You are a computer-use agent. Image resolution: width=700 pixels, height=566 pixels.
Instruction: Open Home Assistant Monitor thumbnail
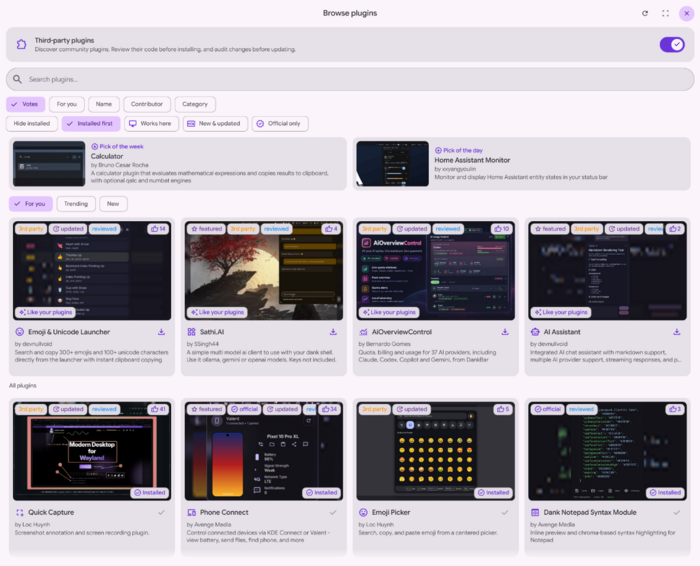(x=392, y=163)
